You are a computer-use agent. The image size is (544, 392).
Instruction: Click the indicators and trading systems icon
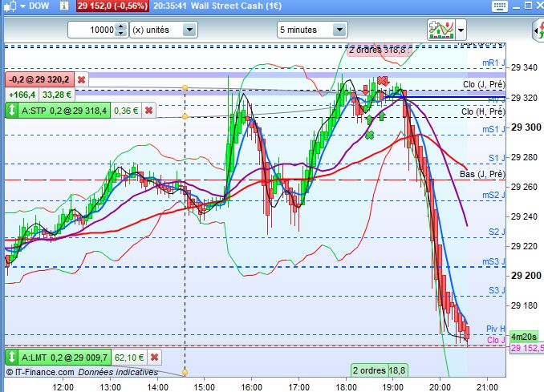[441, 30]
